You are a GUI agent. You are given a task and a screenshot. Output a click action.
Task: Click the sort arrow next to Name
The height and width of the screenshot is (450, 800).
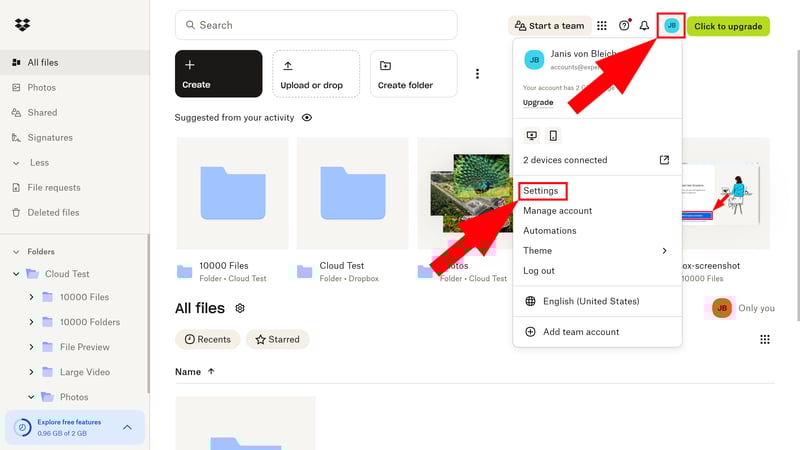point(211,371)
